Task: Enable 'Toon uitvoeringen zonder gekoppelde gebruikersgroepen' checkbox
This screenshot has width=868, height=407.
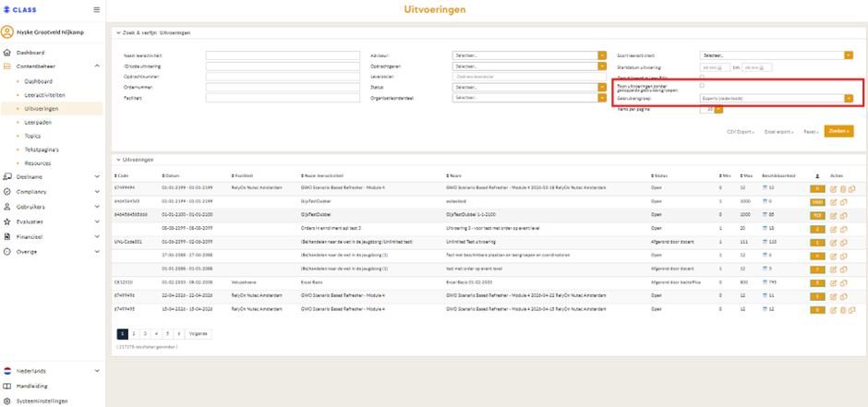Action: (x=702, y=86)
